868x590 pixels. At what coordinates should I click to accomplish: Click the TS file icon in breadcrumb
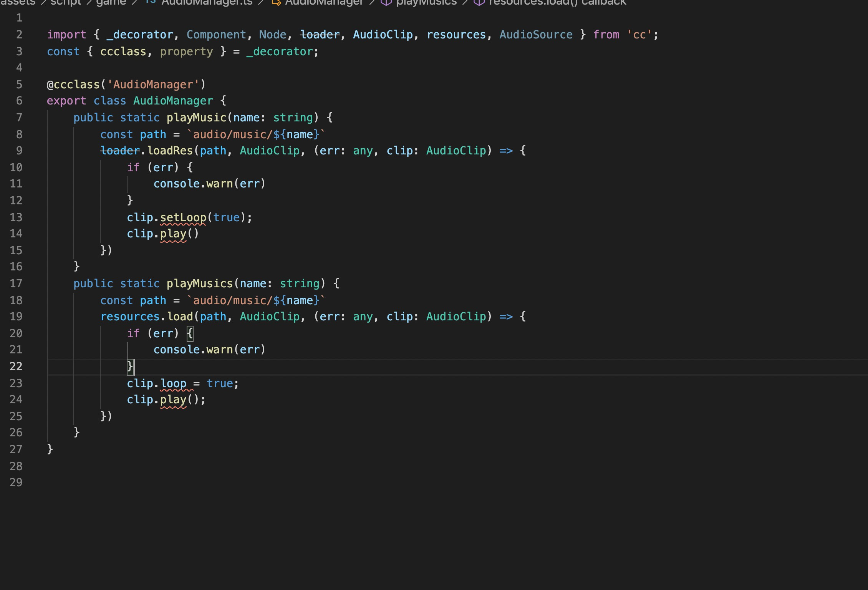point(151,2)
